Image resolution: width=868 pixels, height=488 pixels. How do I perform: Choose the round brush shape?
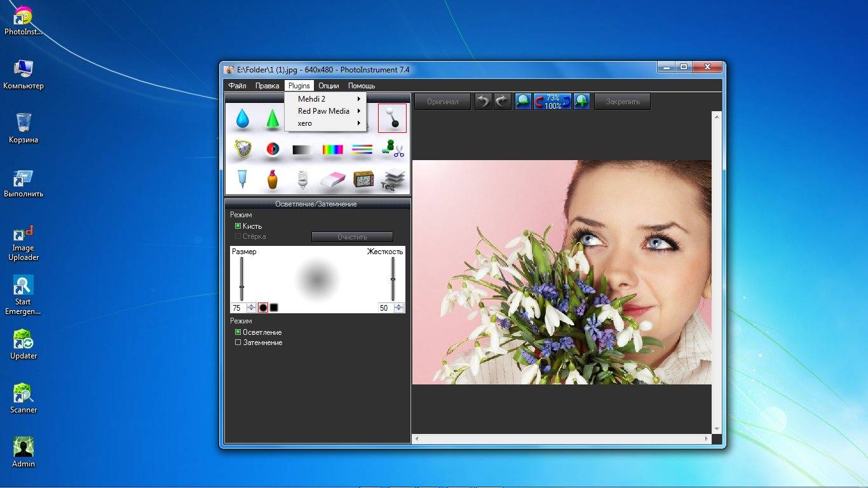(263, 308)
